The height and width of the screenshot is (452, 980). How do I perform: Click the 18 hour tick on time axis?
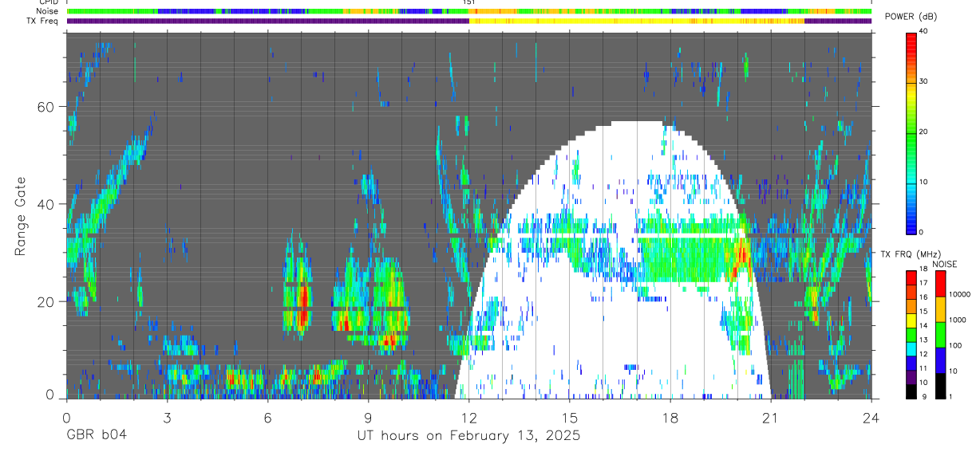pos(670,416)
